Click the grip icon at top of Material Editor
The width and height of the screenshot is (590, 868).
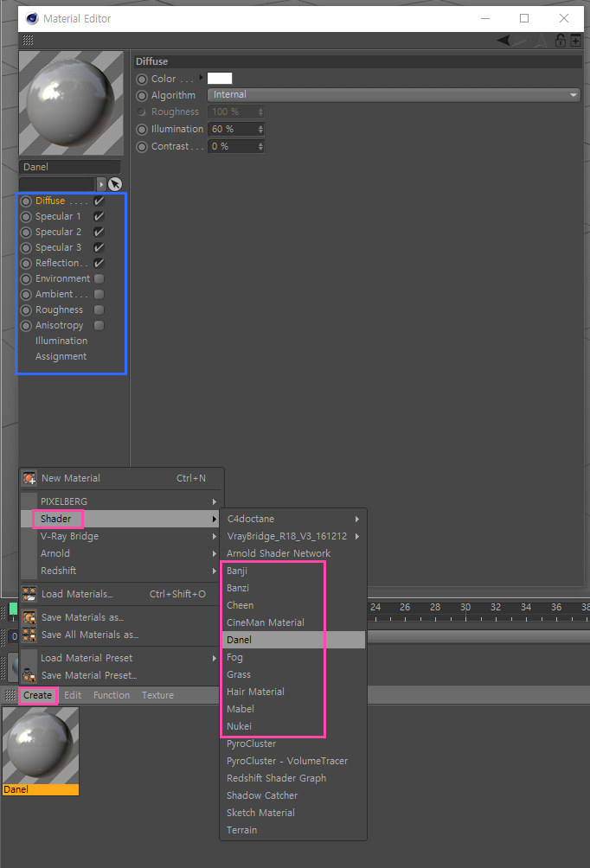pyautogui.click(x=28, y=40)
